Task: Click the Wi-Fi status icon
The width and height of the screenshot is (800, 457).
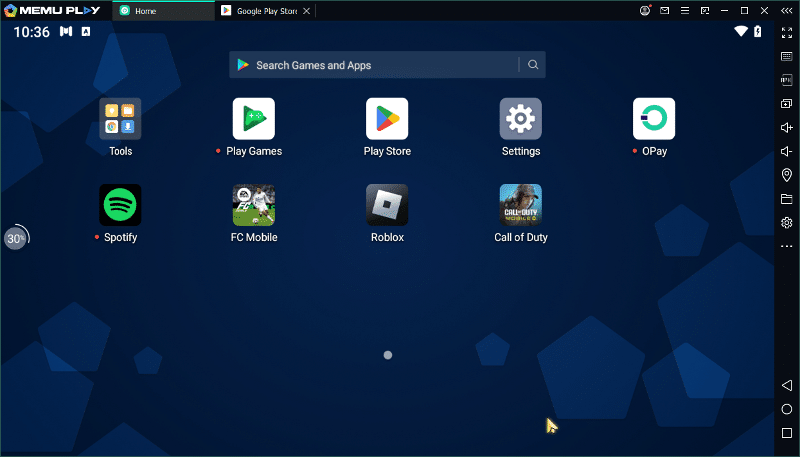Action: pos(741,31)
